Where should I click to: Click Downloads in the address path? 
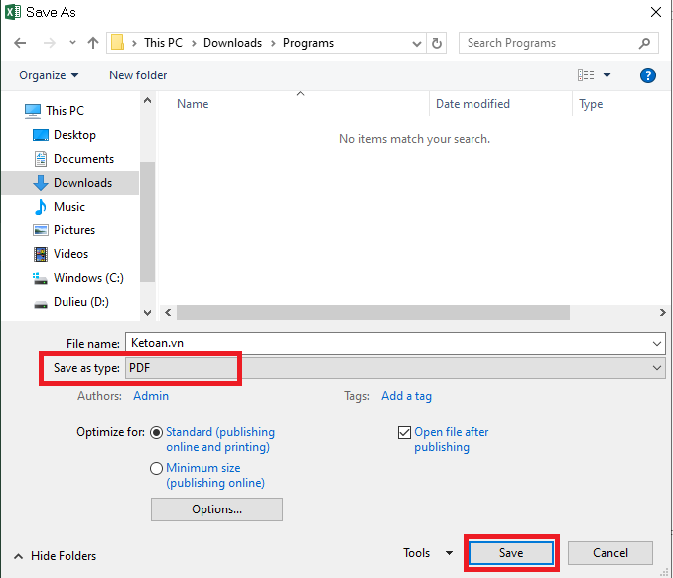232,43
